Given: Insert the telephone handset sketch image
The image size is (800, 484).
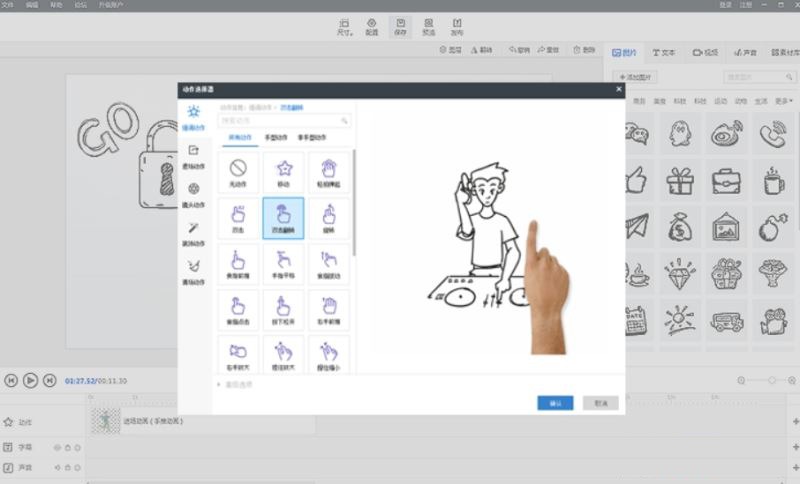Looking at the screenshot, I should (772, 134).
